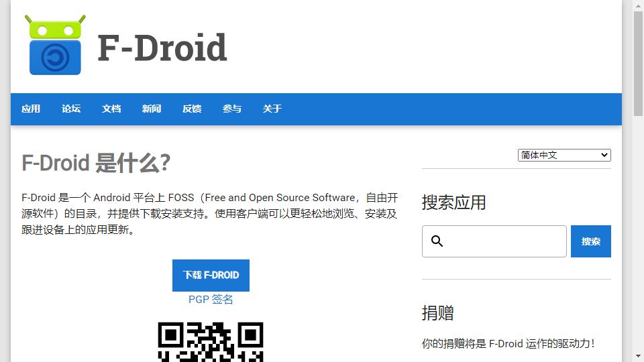The image size is (644, 362).
Task: Click the 捐赠 heading
Action: [x=438, y=313]
